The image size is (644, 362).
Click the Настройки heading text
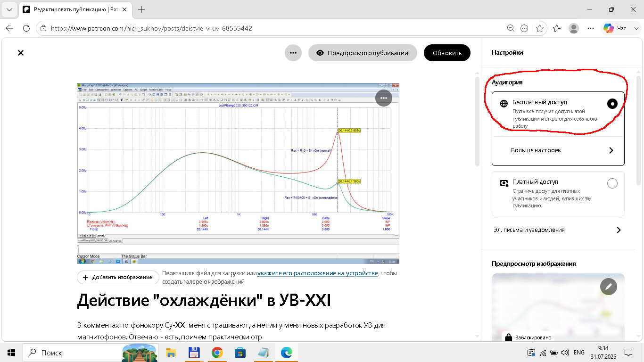507,53
